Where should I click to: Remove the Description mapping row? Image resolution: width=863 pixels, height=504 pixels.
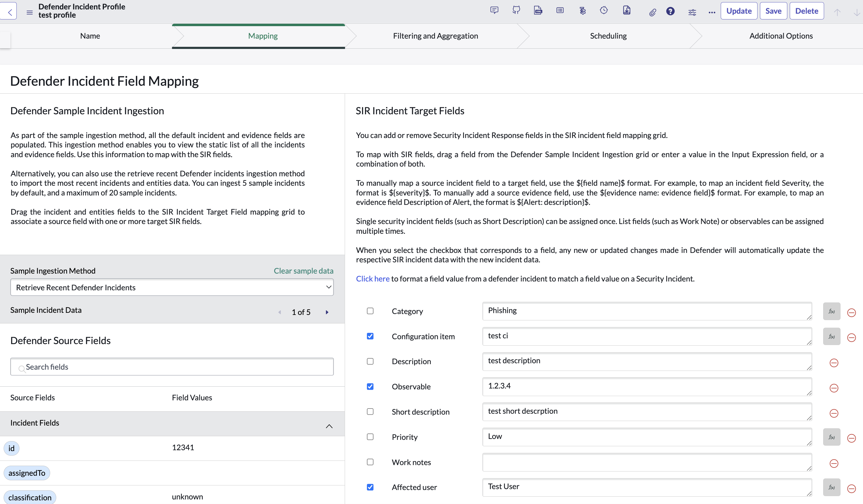coord(834,363)
